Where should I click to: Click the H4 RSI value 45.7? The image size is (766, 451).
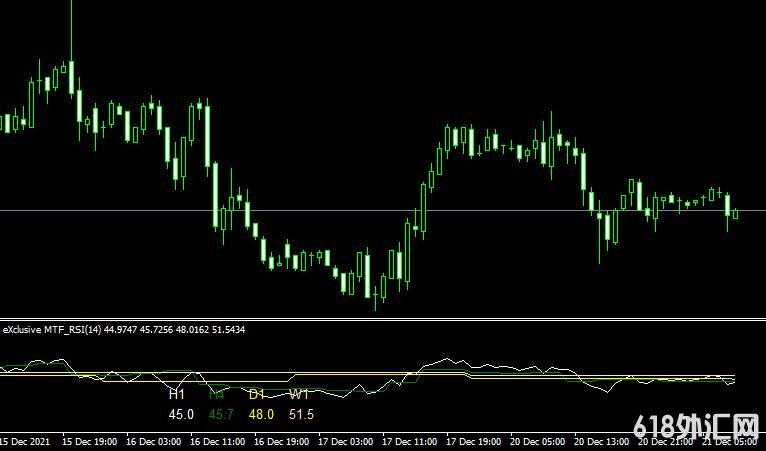tap(221, 415)
